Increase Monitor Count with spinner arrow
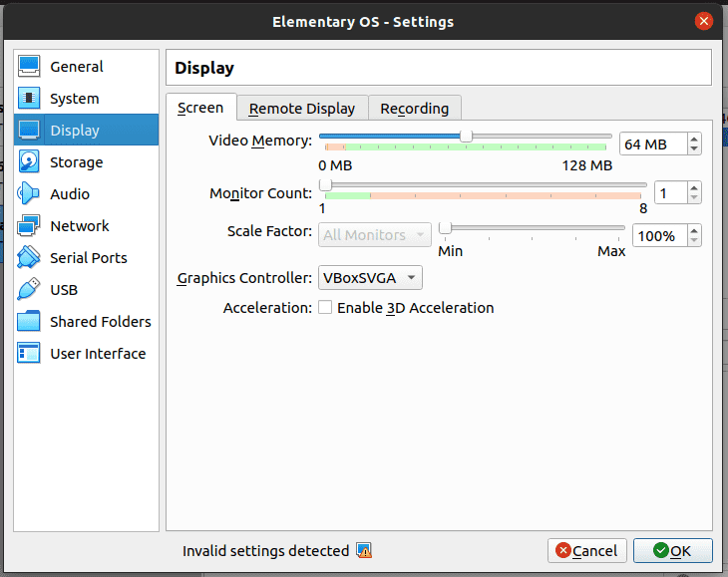The width and height of the screenshot is (728, 577). [x=694, y=186]
